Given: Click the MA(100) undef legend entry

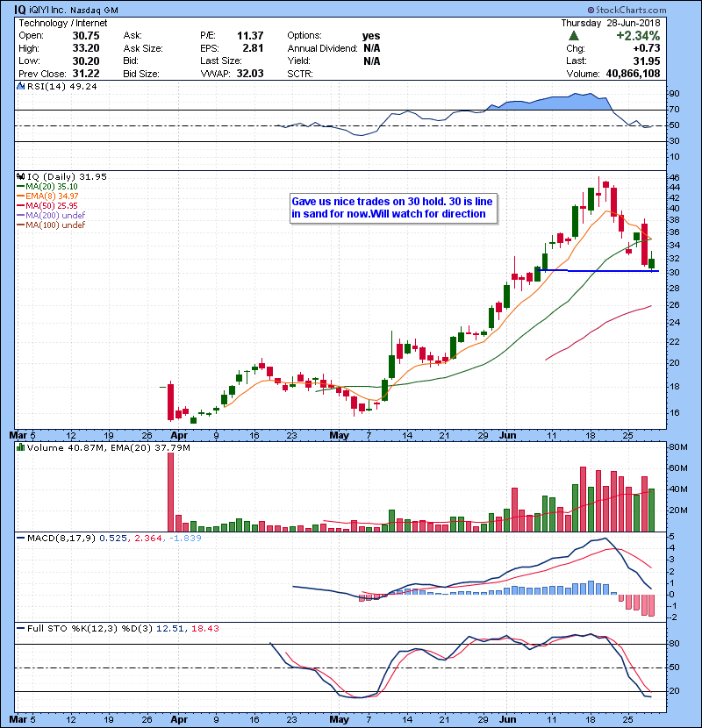Looking at the screenshot, I should (x=51, y=225).
